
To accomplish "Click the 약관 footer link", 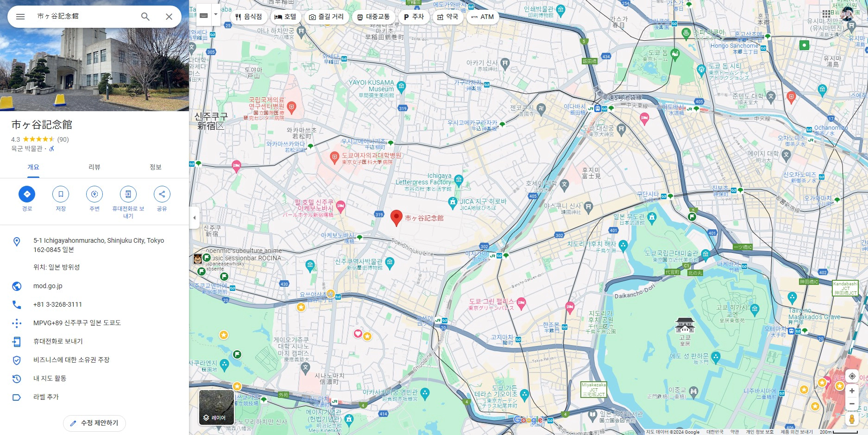I will (x=735, y=432).
